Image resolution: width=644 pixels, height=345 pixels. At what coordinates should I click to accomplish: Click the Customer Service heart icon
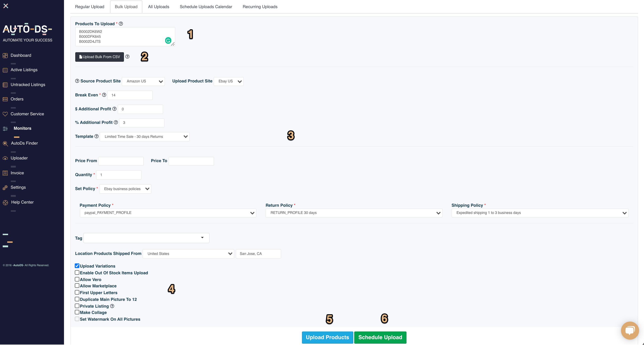click(x=5, y=114)
